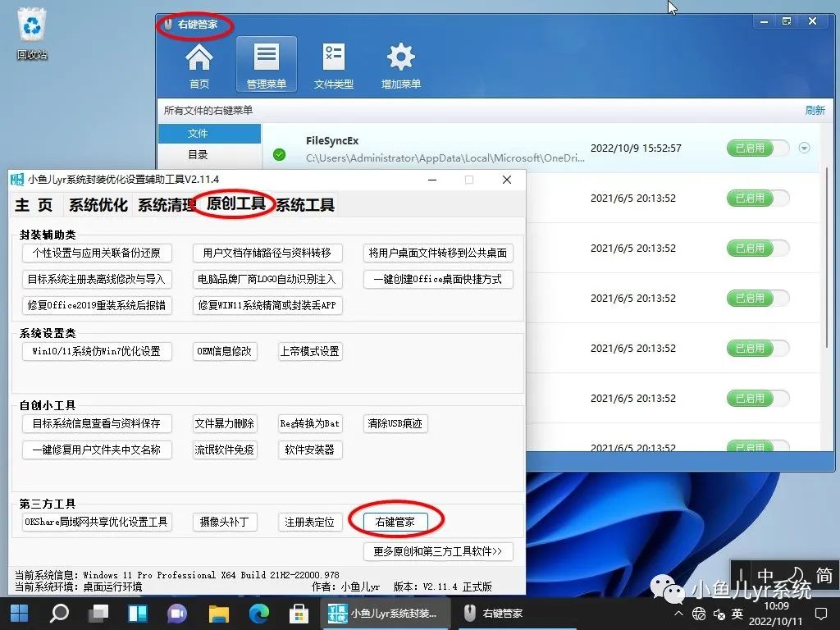The height and width of the screenshot is (630, 840).
Task: Click the green check icon beside FileSyncEx
Action: pos(279,155)
